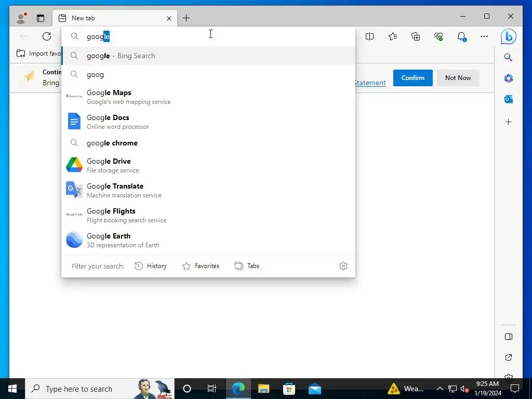The image size is (532, 399).
Task: Close the New tab tab
Action: tap(169, 18)
